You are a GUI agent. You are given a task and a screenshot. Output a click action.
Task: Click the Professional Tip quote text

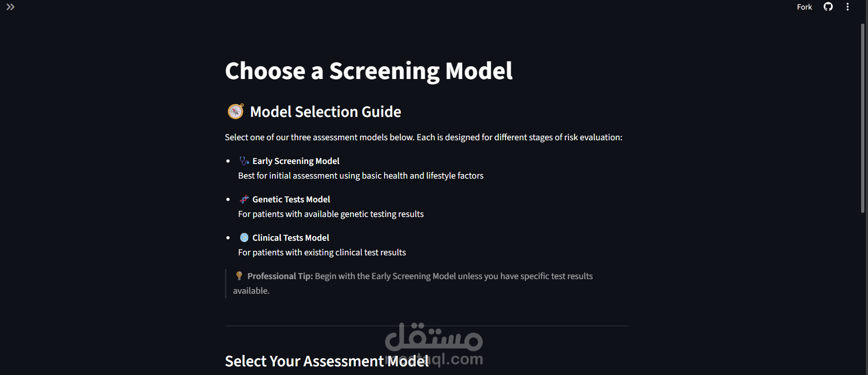coord(413,283)
